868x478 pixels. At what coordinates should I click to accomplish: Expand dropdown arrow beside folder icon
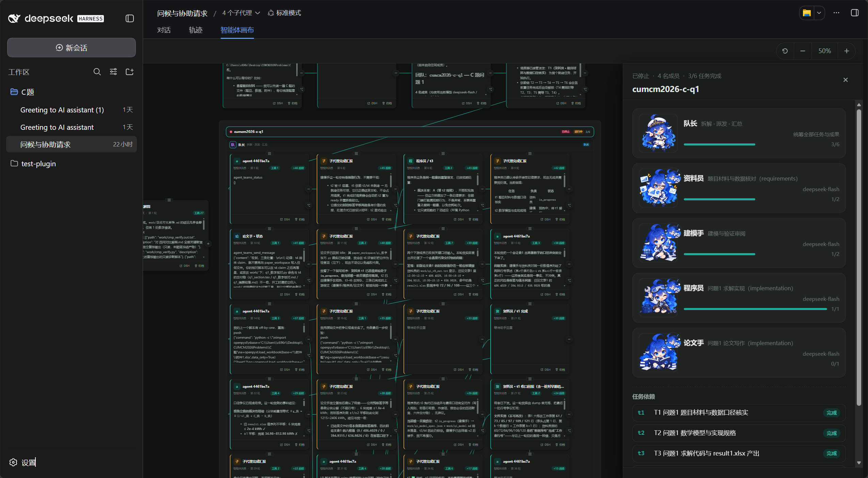[819, 13]
